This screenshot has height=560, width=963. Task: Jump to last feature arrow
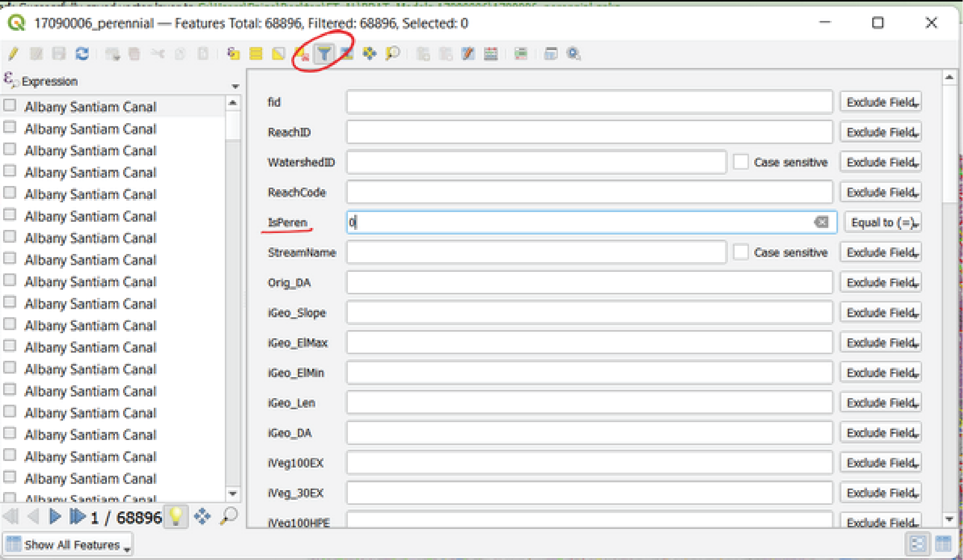[x=77, y=517]
